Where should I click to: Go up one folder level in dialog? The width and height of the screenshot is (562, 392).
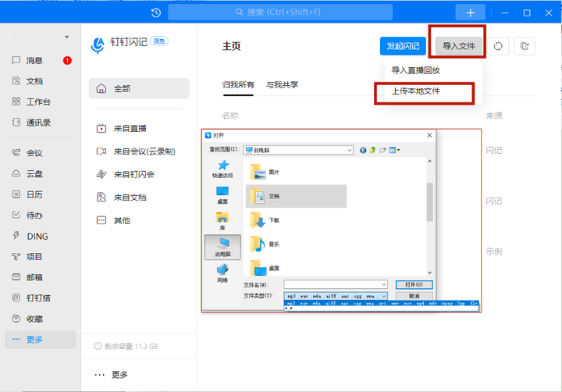pos(373,150)
